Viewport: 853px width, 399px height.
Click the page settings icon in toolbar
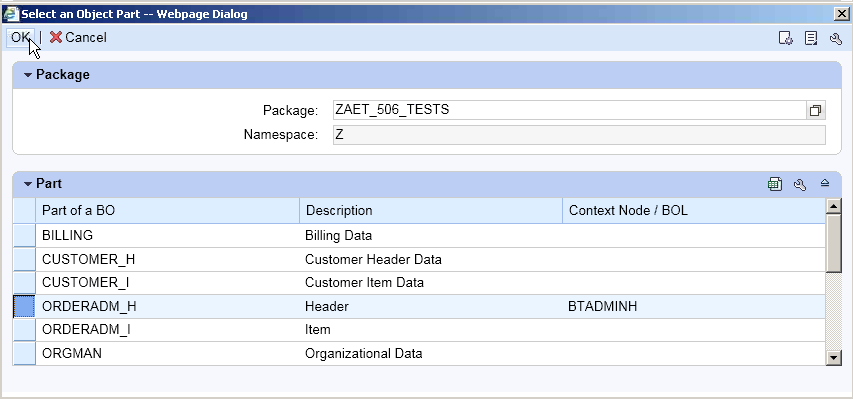(x=785, y=38)
